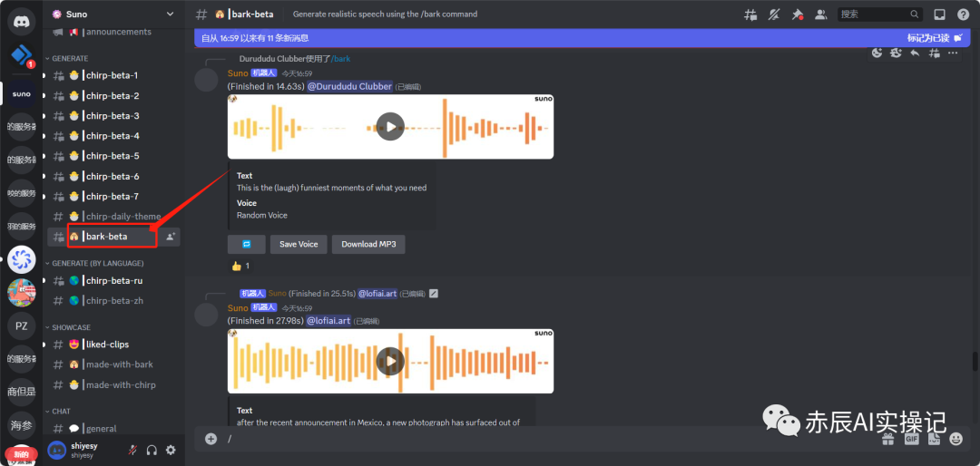Toggle member list visibility
980x466 pixels.
tap(821, 15)
